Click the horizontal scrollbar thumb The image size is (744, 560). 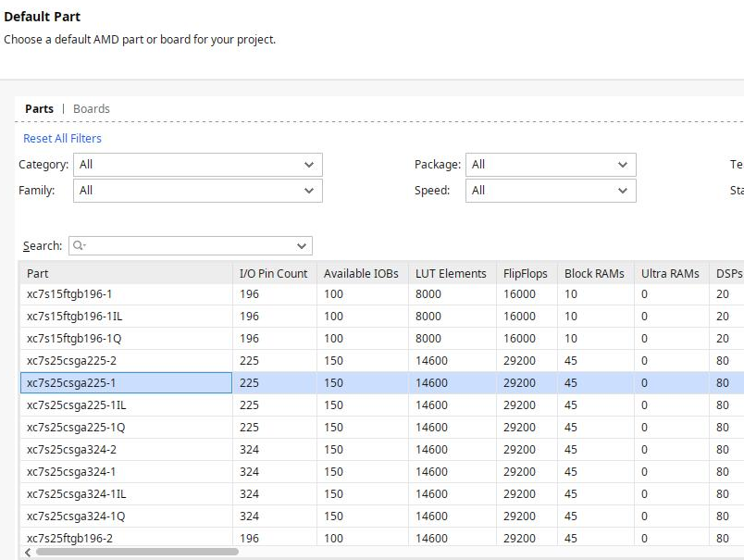coord(137,552)
